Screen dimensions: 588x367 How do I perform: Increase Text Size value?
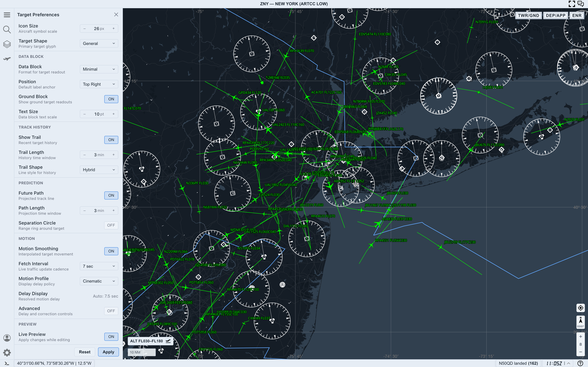113,114
